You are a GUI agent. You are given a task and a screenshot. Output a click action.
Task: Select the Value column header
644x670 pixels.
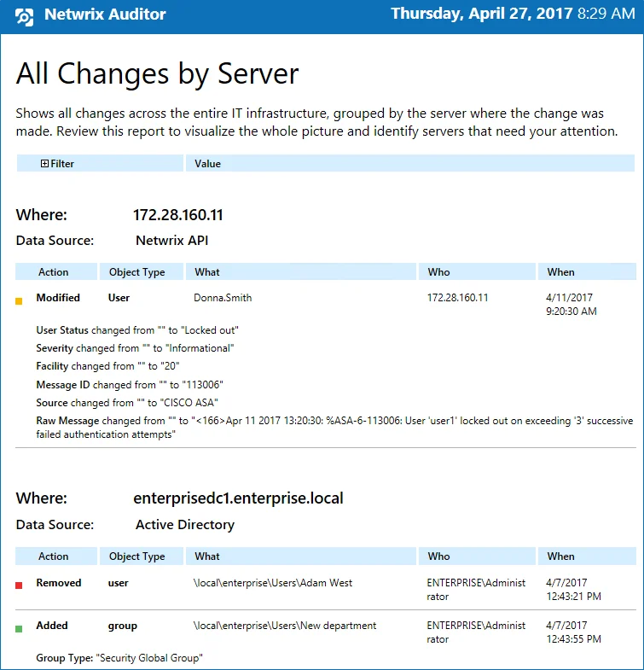click(410, 163)
